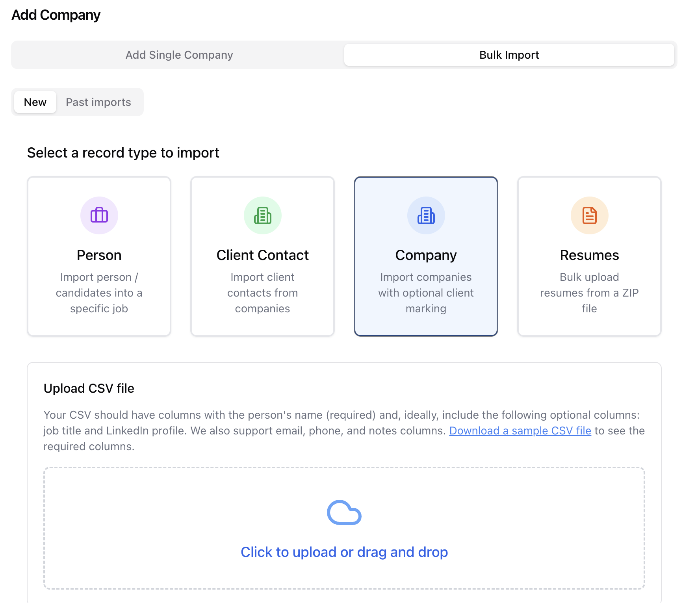
Task: Click 'Import person / candidates into a specific job' description
Action: tap(99, 293)
